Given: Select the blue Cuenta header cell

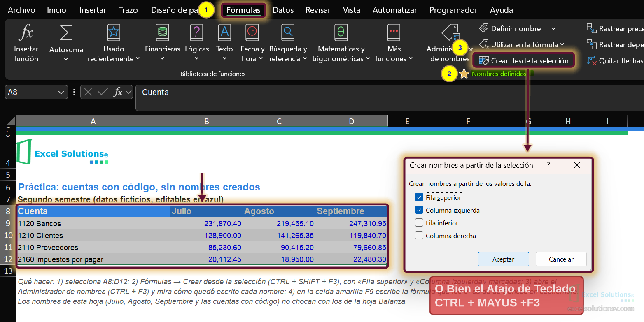Looking at the screenshot, I should click(93, 211).
